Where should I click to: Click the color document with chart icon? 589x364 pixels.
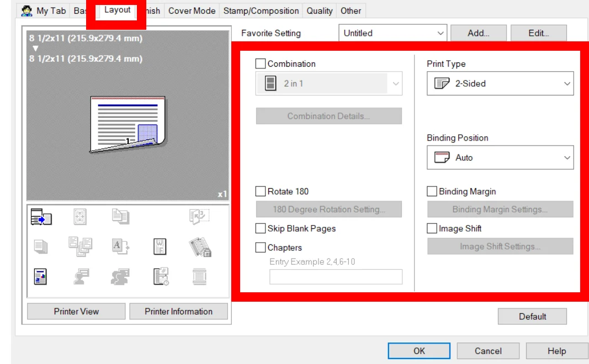[40, 277]
